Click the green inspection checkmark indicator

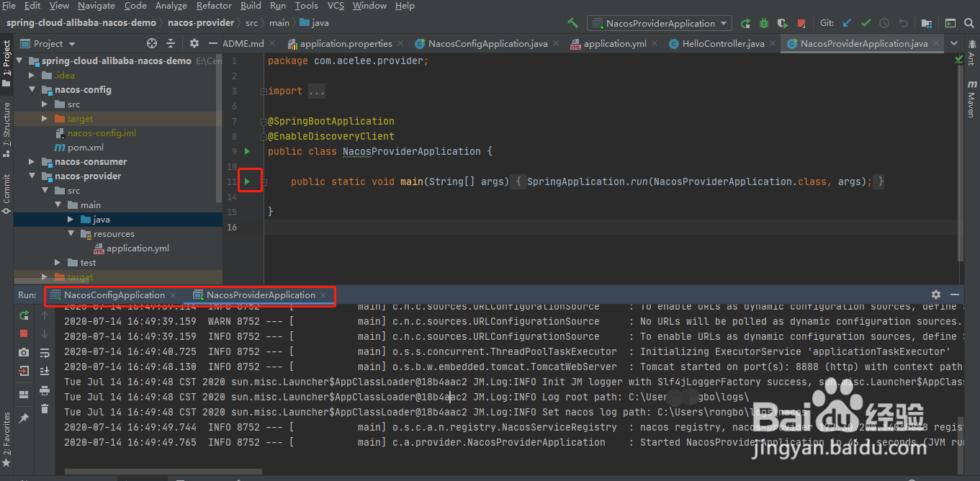[958, 60]
